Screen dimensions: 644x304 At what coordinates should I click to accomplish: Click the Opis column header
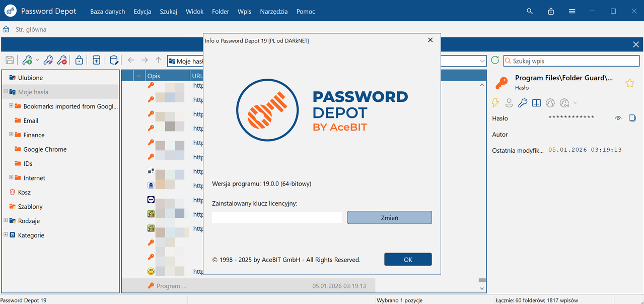[167, 76]
